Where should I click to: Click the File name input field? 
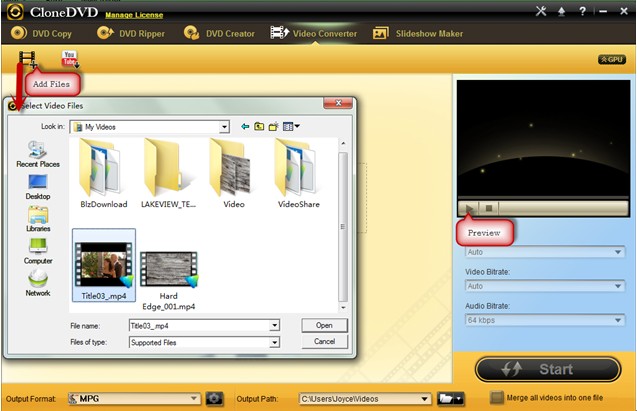(x=199, y=326)
